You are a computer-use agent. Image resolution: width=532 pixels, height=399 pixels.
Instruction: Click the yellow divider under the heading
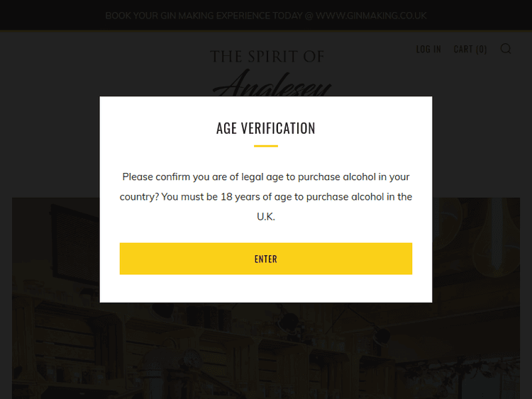pyautogui.click(x=266, y=146)
